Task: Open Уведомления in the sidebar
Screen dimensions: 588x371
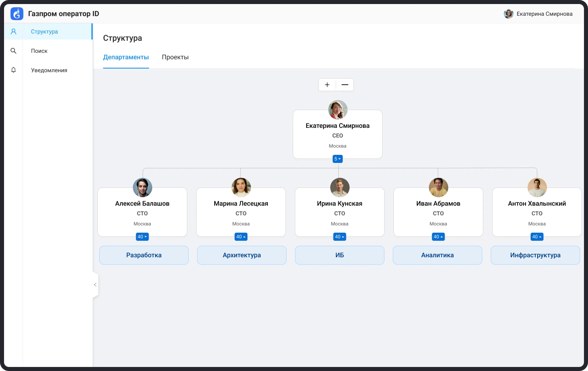Action: 48,70
